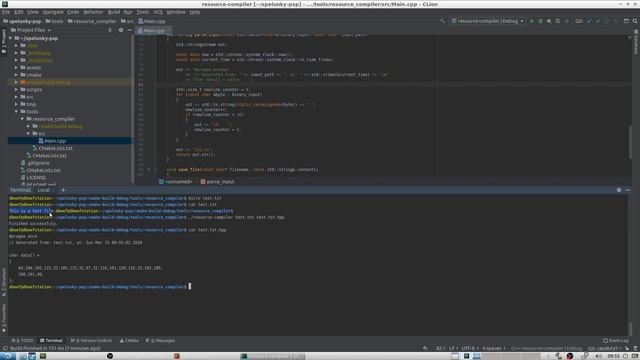Expand the scripts folder
This screenshot has width=640, height=360.
16,89
